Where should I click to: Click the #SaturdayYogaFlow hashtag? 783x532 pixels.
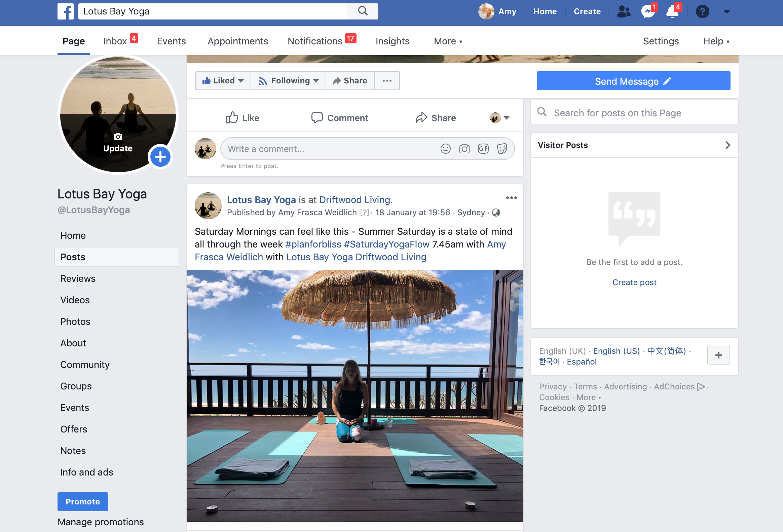tap(387, 244)
